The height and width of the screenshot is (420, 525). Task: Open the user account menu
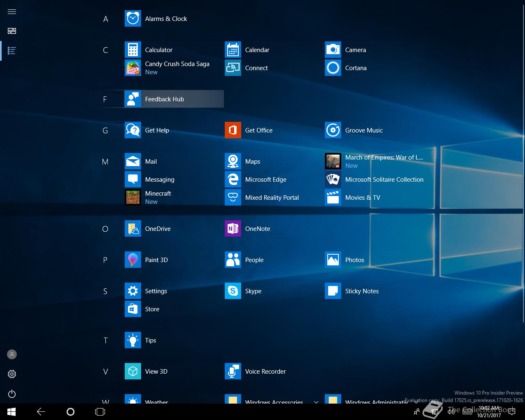[x=12, y=354]
